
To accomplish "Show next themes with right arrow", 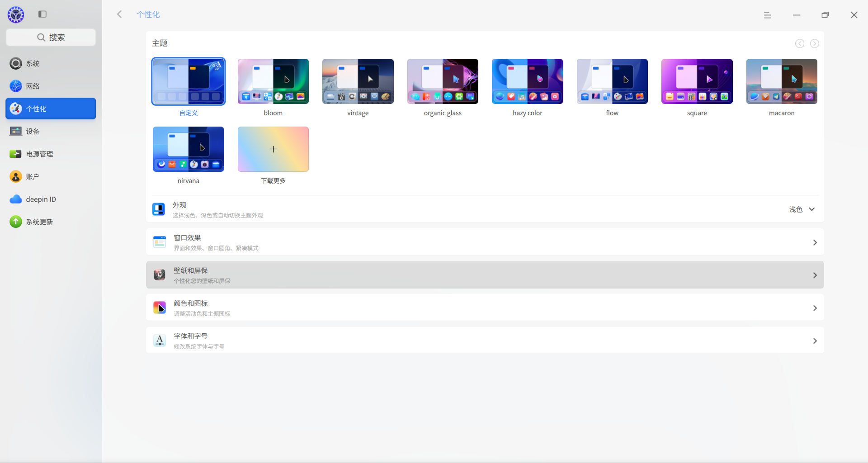I will click(x=814, y=43).
